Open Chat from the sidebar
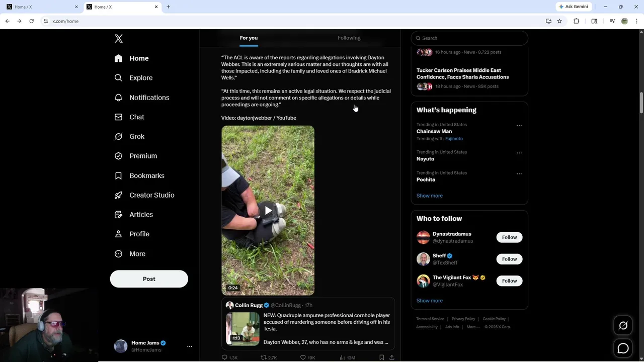 click(129, 117)
